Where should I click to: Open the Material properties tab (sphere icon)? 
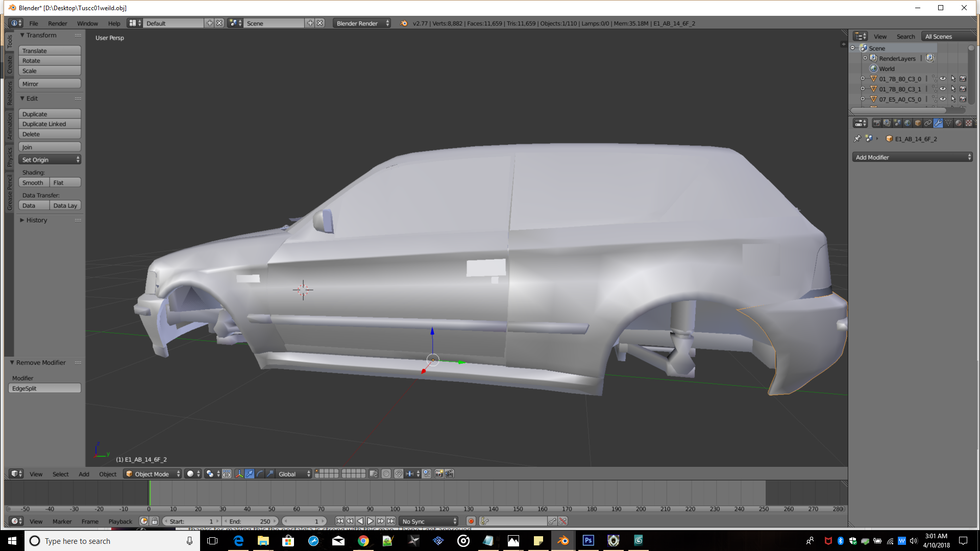pos(958,123)
